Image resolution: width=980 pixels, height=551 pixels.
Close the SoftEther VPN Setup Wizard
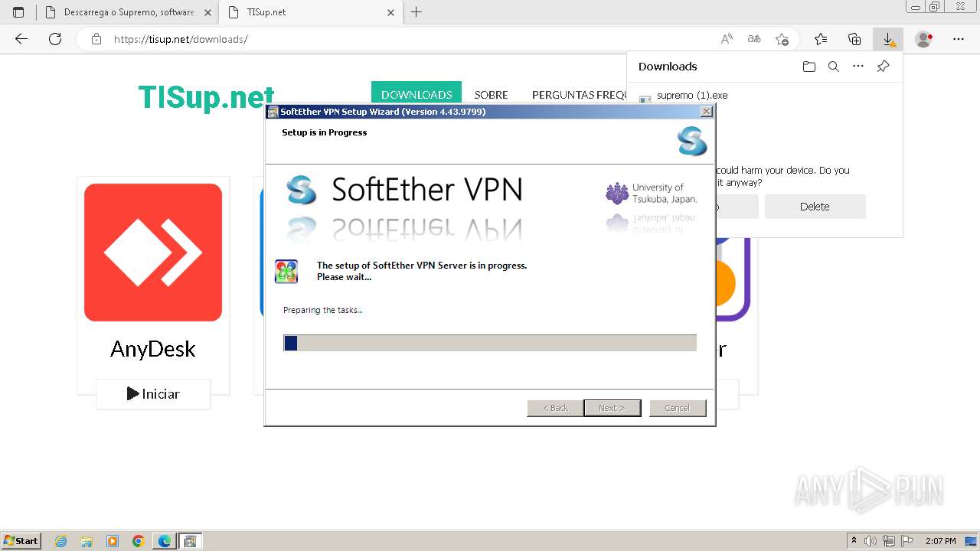(707, 112)
